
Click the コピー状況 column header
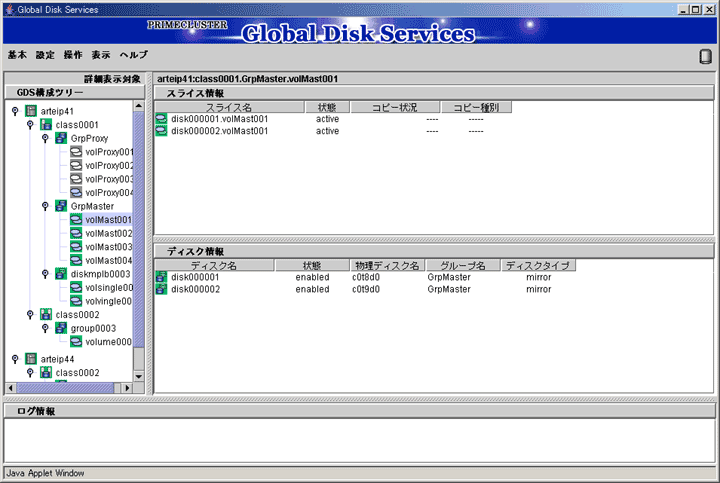(395, 107)
